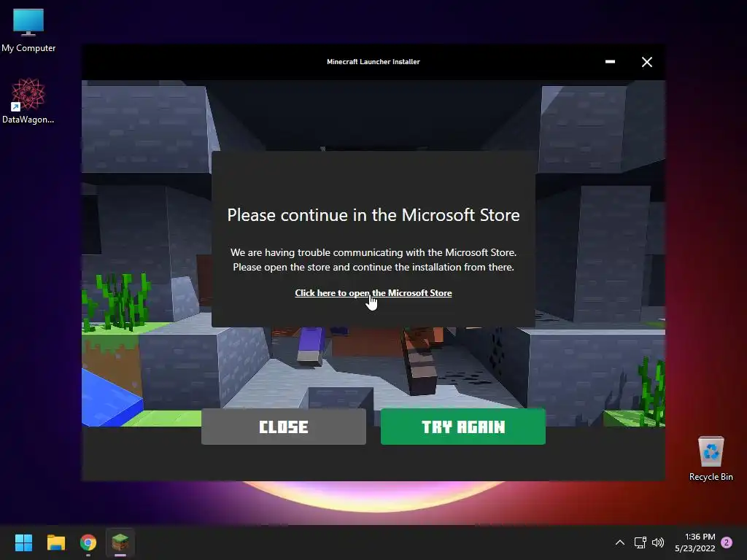The image size is (747, 560).
Task: Click the 'Please continue in the Microsoft Store' heading
Action: 373,215
